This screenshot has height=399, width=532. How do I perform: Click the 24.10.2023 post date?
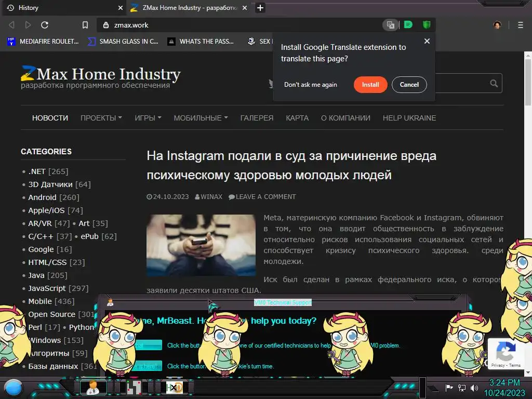click(170, 196)
